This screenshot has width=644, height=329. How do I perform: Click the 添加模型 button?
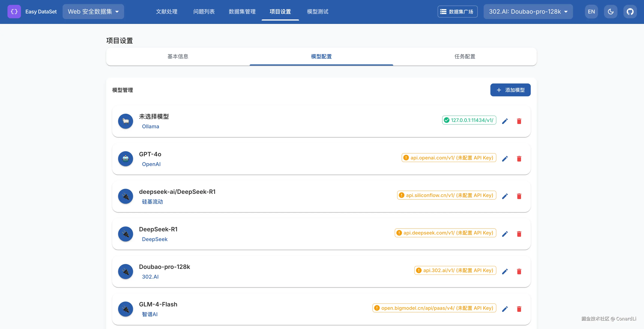tap(510, 90)
